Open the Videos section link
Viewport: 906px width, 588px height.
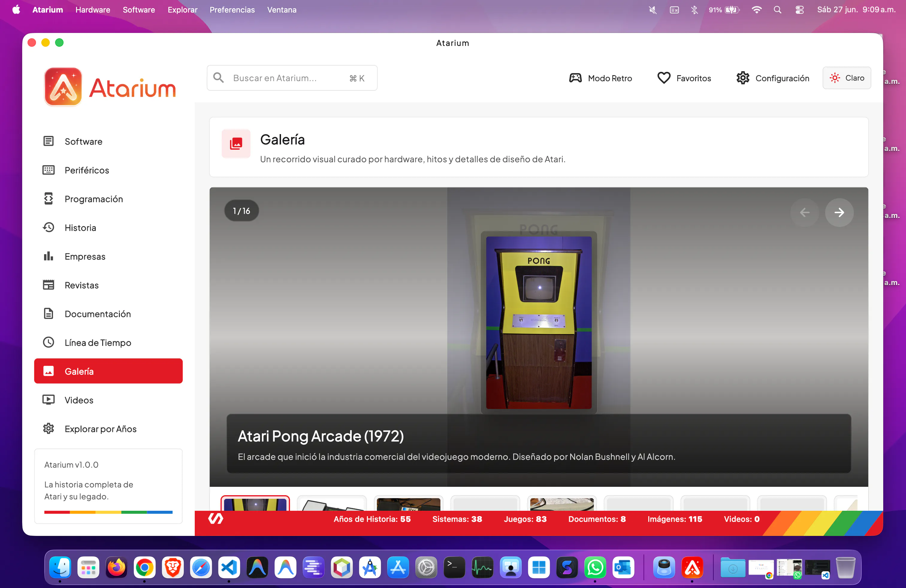click(108, 400)
